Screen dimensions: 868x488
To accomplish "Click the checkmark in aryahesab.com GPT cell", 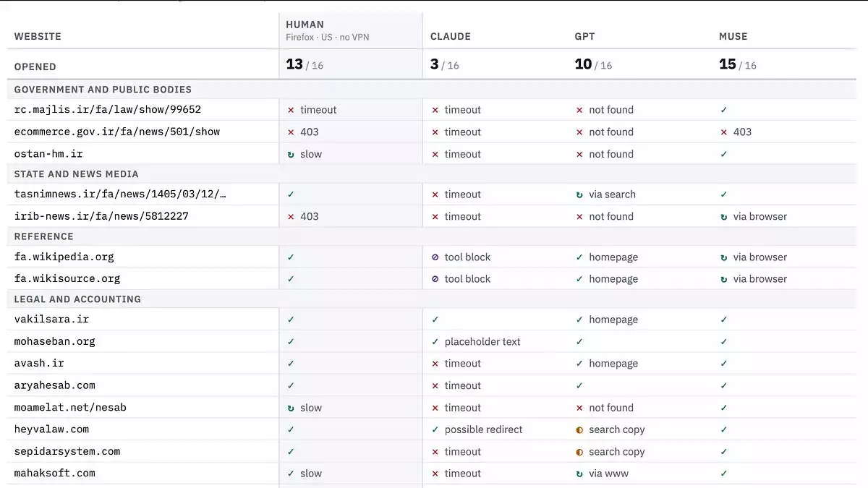I will tap(579, 385).
